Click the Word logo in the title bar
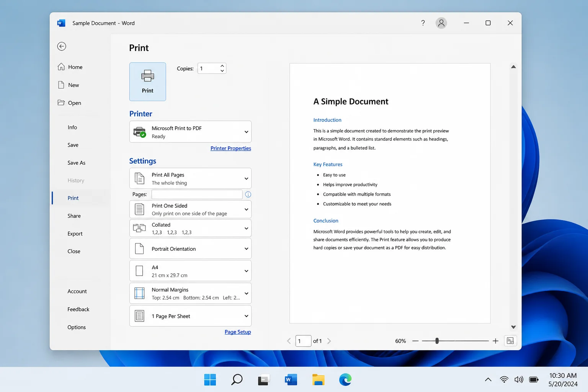Image resolution: width=588 pixels, height=392 pixels. point(61,23)
